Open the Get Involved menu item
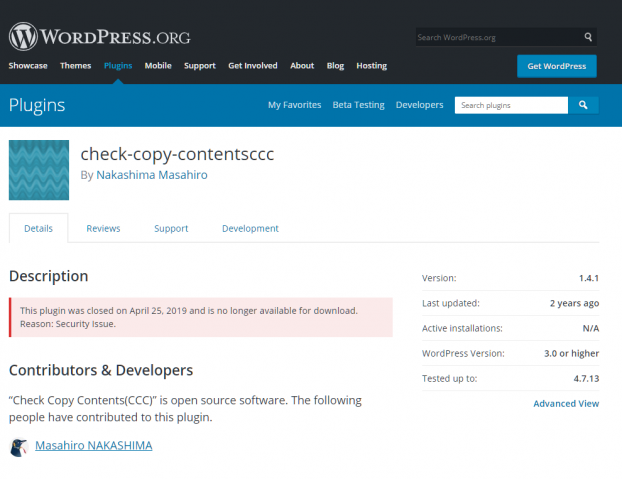 [253, 66]
